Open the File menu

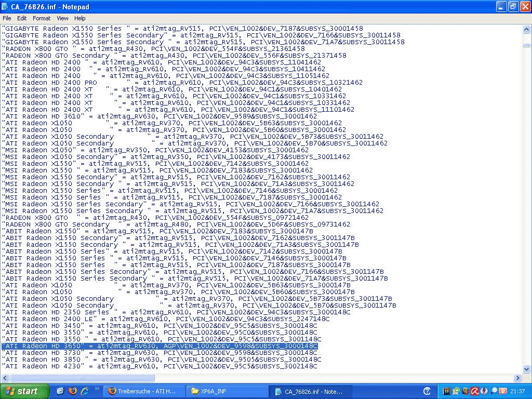click(x=7, y=18)
